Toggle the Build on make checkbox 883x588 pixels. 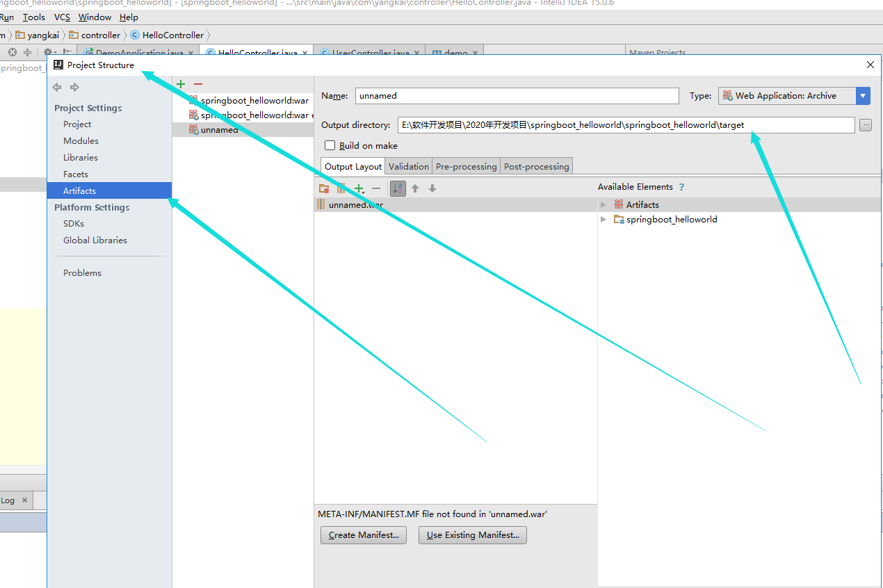tap(330, 145)
